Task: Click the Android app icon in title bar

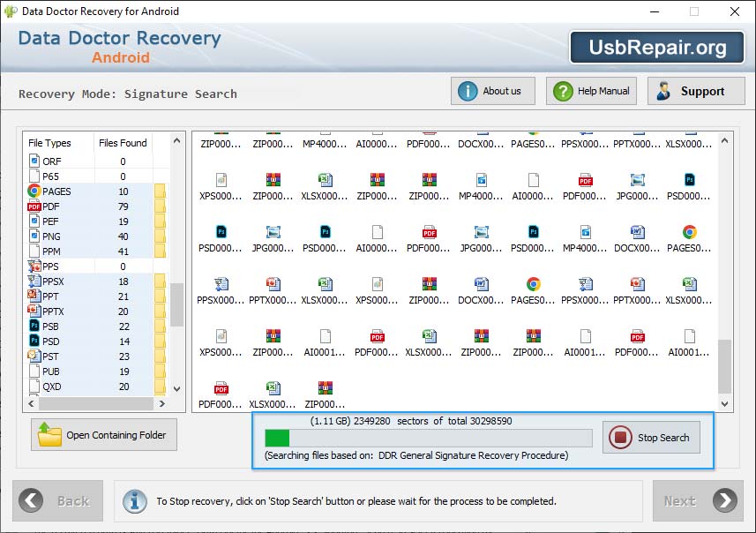Action: [x=10, y=11]
